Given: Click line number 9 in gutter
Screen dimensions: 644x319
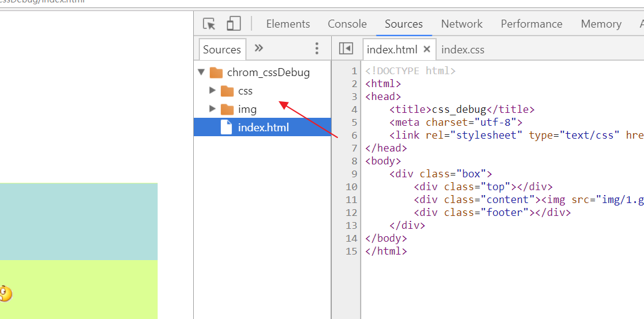Looking at the screenshot, I should click(354, 174).
